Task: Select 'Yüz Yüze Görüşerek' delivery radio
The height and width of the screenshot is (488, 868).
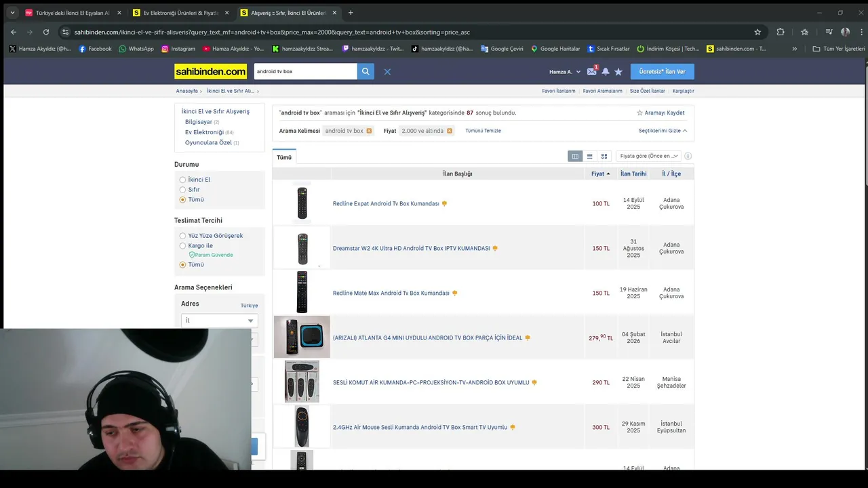Action: pyautogui.click(x=182, y=236)
